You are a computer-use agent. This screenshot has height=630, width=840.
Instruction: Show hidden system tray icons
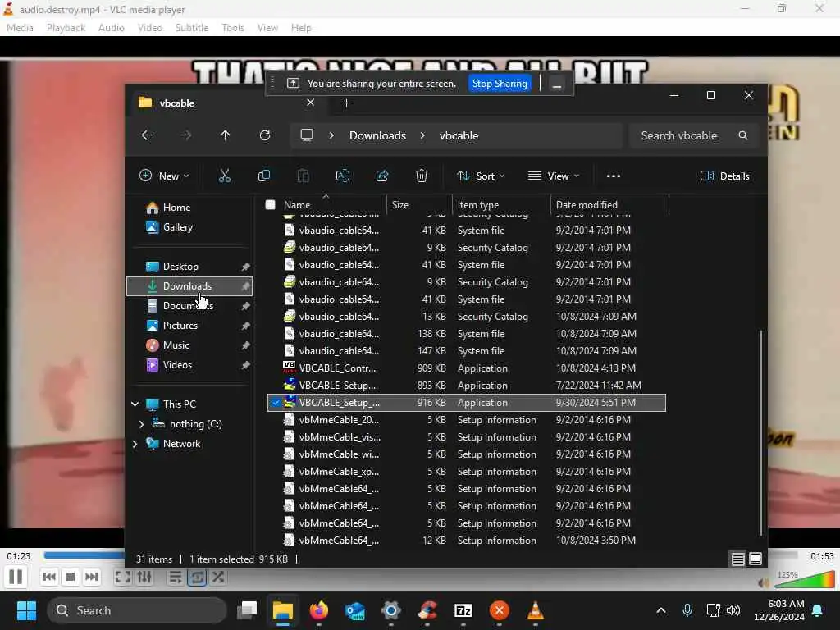coord(661,610)
